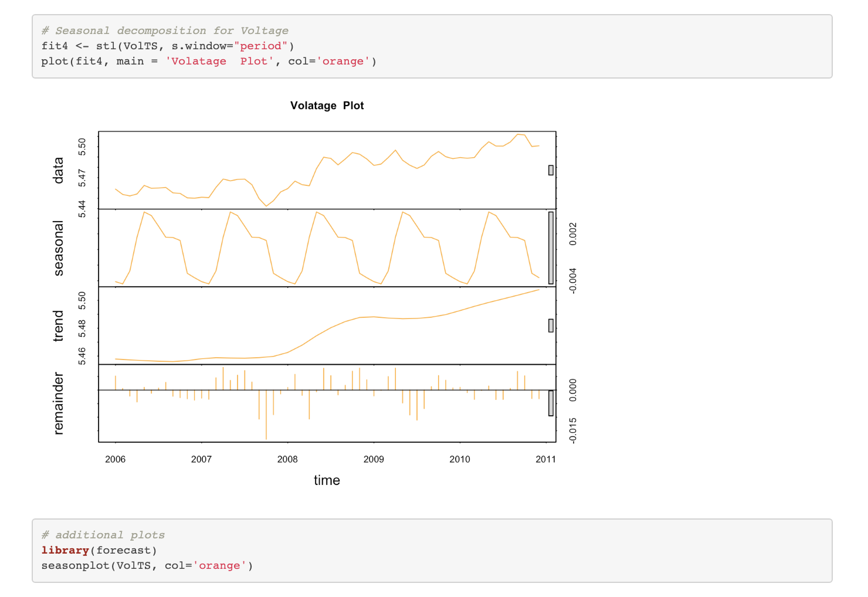
Task: Click the 'data' panel axis label
Action: pyautogui.click(x=58, y=170)
